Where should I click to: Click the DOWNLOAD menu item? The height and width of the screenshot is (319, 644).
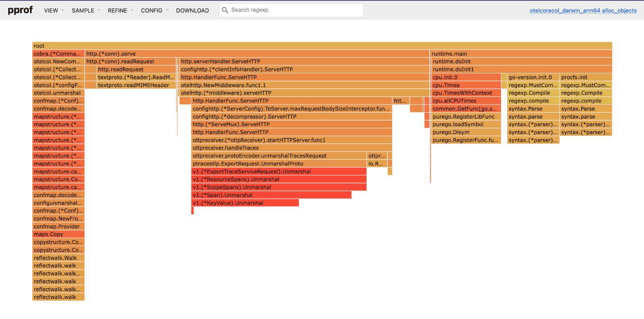tap(192, 10)
